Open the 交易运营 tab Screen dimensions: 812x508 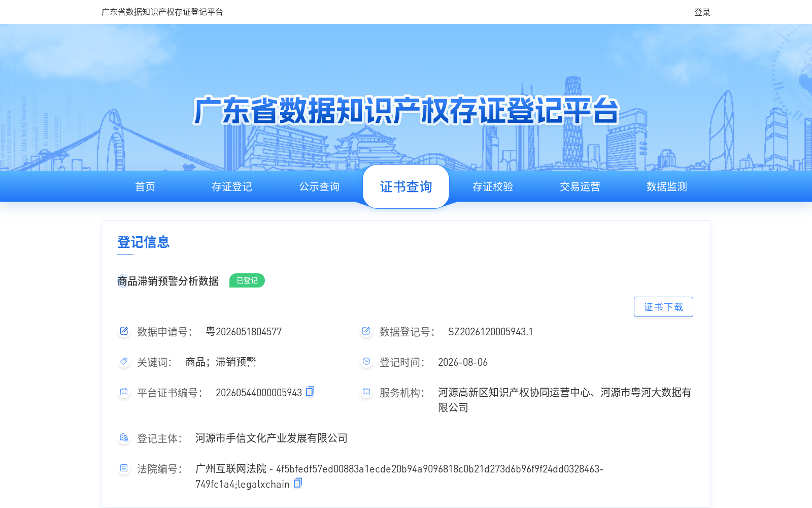click(580, 186)
